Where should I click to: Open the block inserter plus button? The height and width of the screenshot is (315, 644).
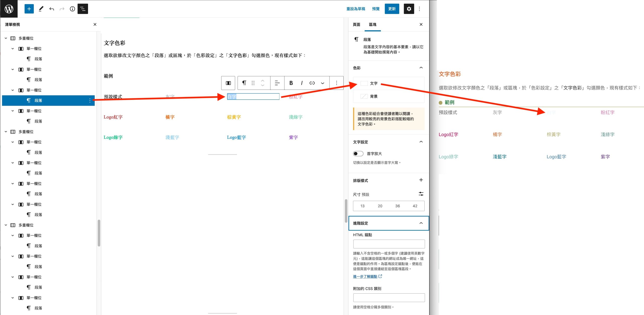tap(29, 9)
